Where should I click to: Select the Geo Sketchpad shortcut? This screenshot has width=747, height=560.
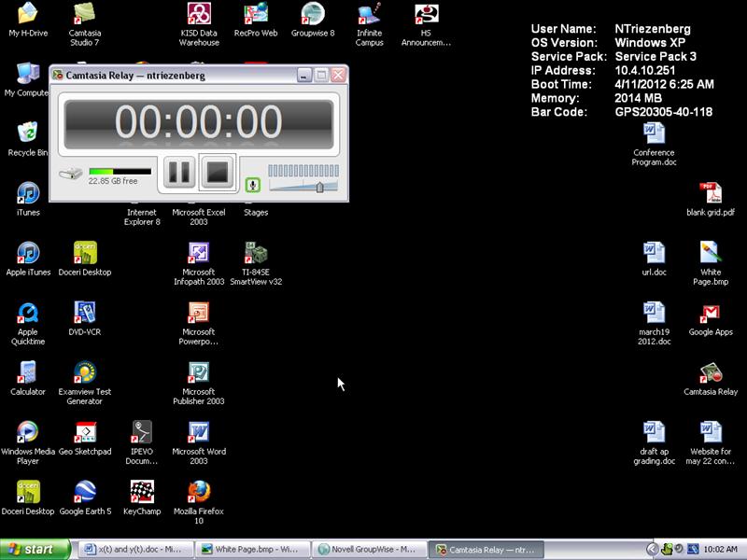coord(85,438)
